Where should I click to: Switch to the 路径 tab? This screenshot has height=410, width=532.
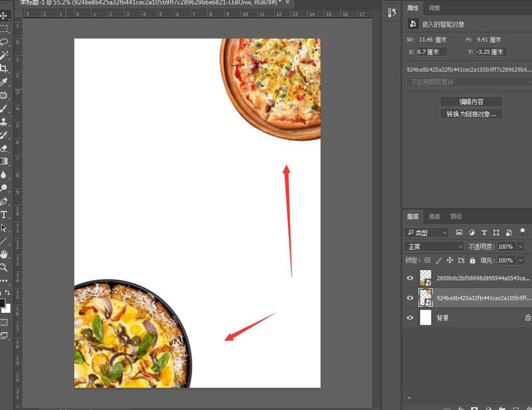click(456, 217)
